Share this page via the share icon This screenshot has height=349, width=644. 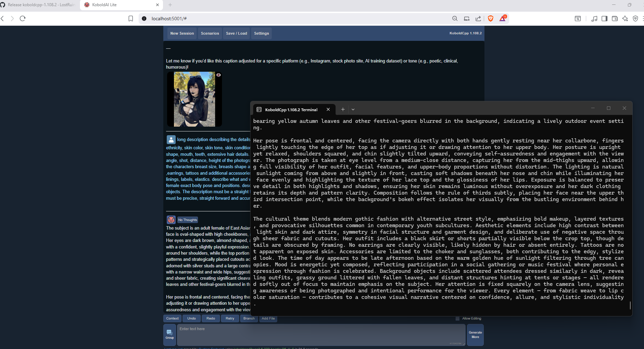point(478,19)
